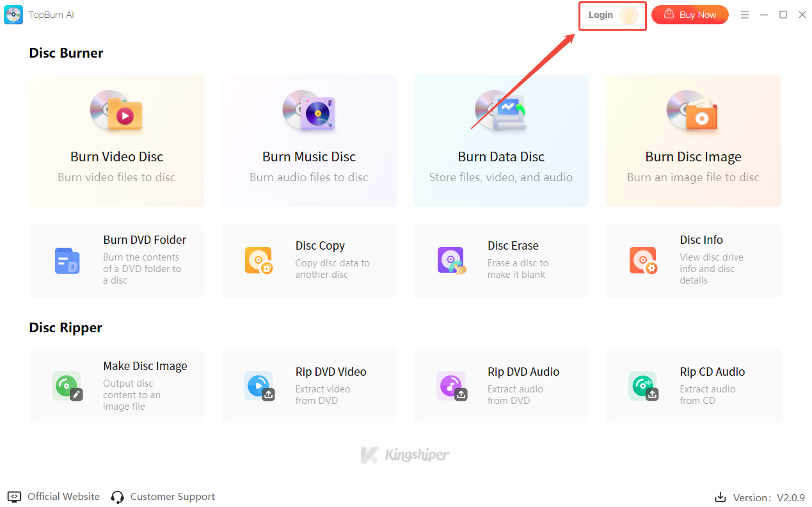Open the Rip DVD Video tool

click(x=308, y=386)
